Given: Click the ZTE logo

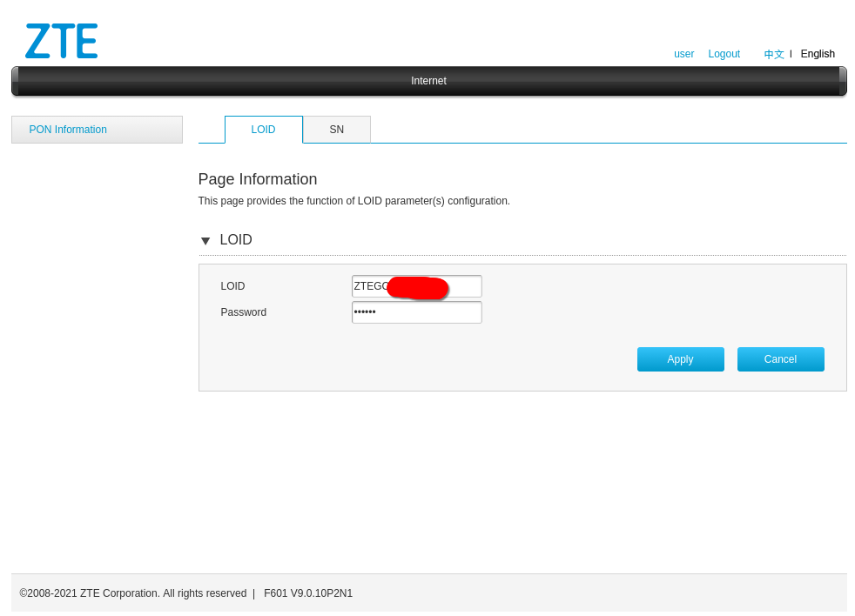Looking at the screenshot, I should 61,41.
